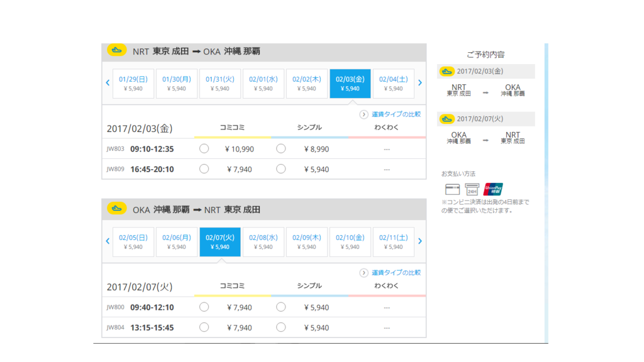Choose outbound date 01/30(月)
The height and width of the screenshot is (362, 644).
pyautogui.click(x=177, y=84)
